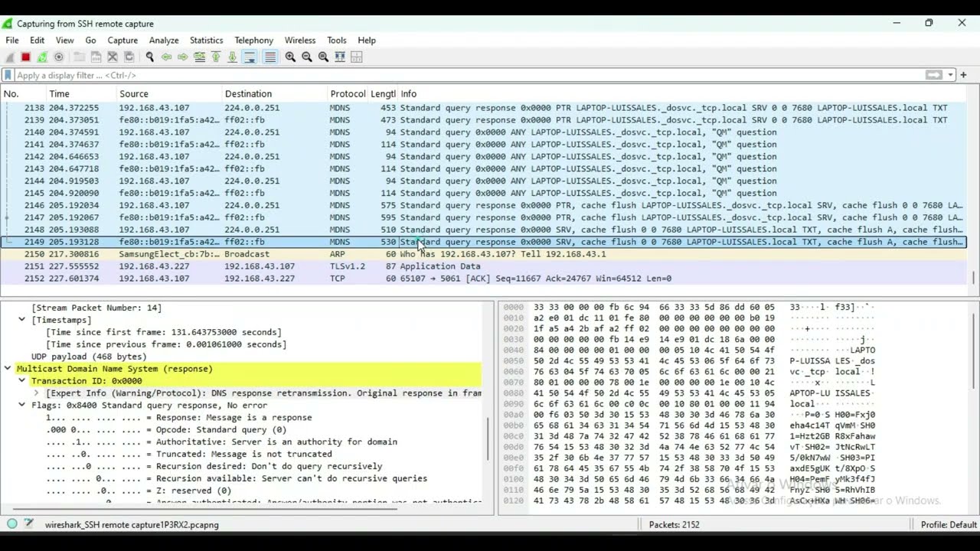
Task: Open the Statistics menu
Action: tap(206, 40)
